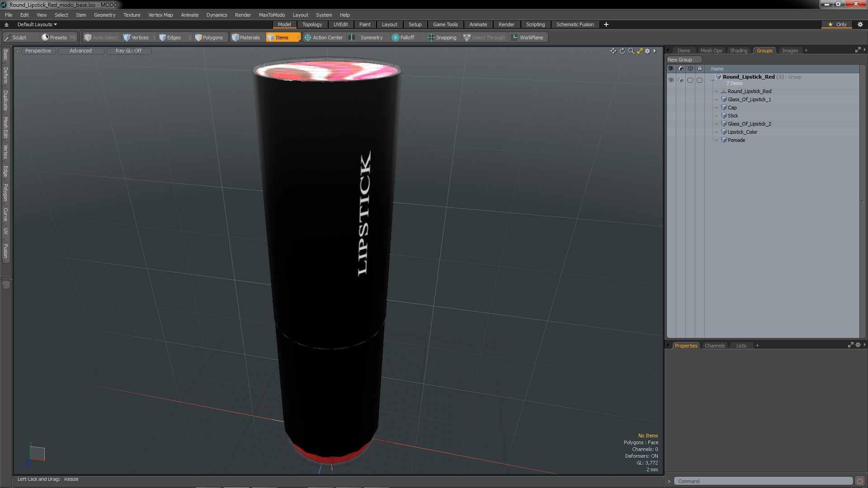Viewport: 868px width, 488px height.
Task: Click the Command input field
Action: click(762, 481)
